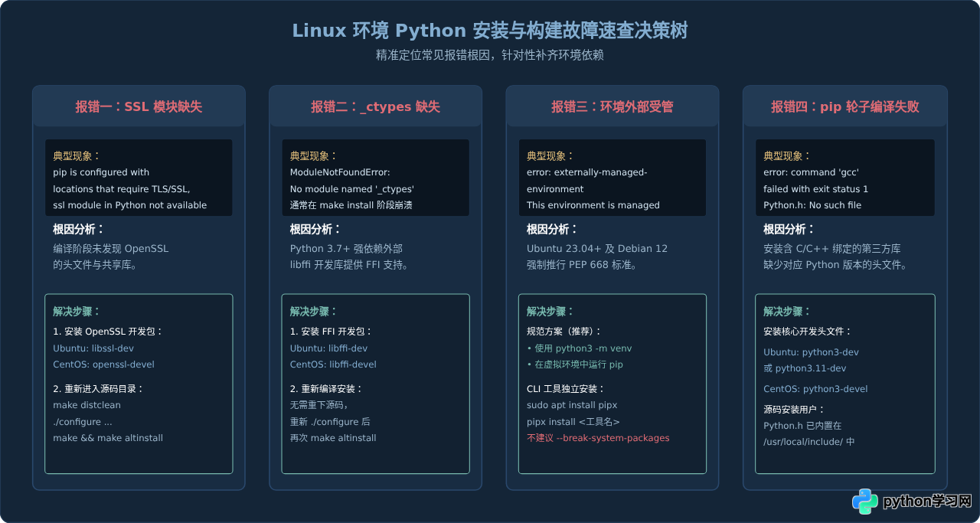Click "根因分析：" in the _ctypes card

(315, 229)
